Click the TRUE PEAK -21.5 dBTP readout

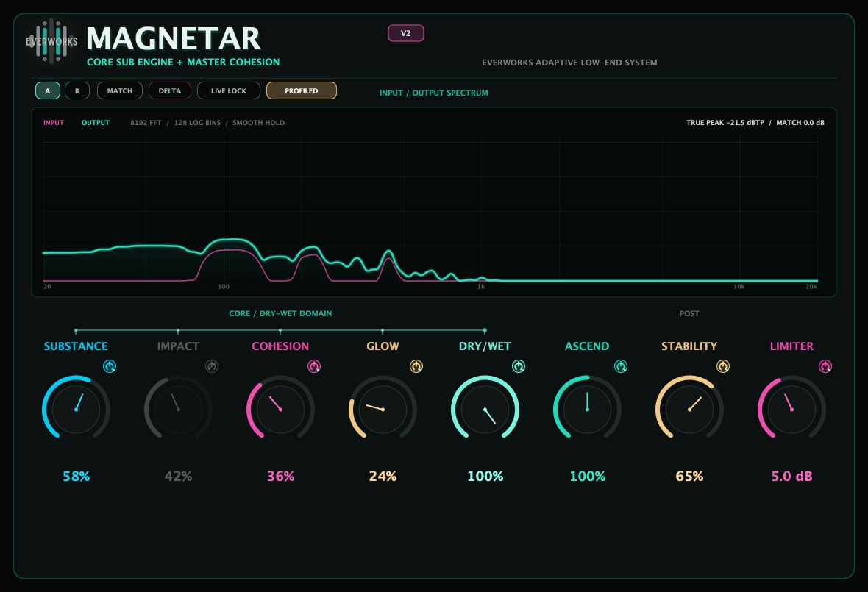tap(725, 123)
